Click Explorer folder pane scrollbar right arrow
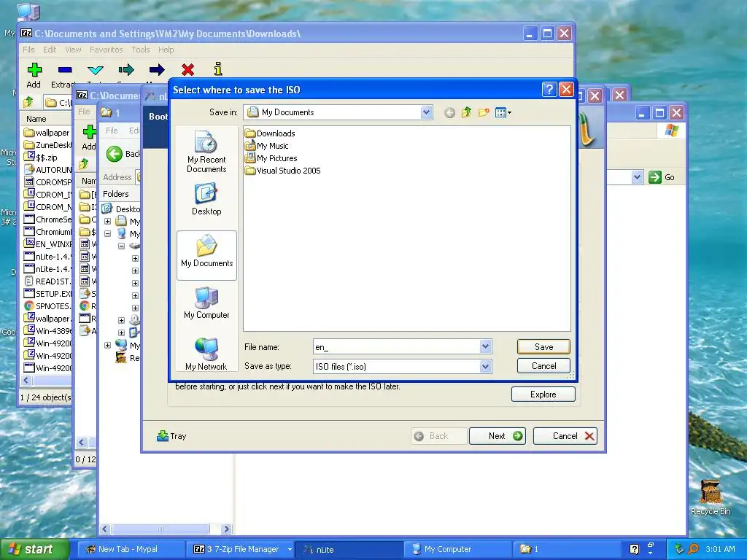Viewport: 747px width, 560px height. tap(227, 529)
